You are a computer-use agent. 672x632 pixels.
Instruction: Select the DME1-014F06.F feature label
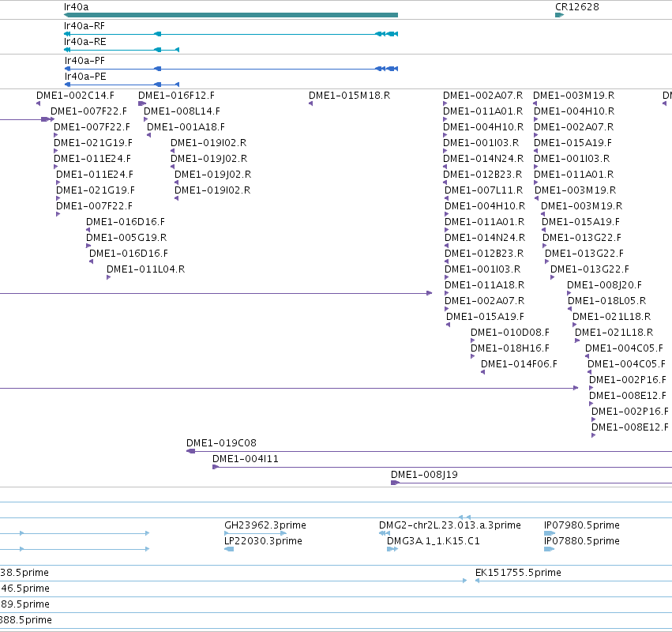519,364
